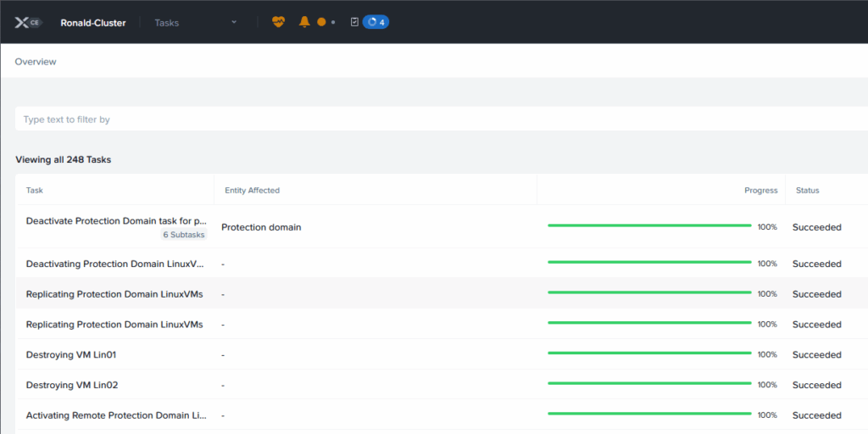Select the Destroying VM Lin01 task
Viewport: 868px width, 434px height.
pyautogui.click(x=71, y=355)
